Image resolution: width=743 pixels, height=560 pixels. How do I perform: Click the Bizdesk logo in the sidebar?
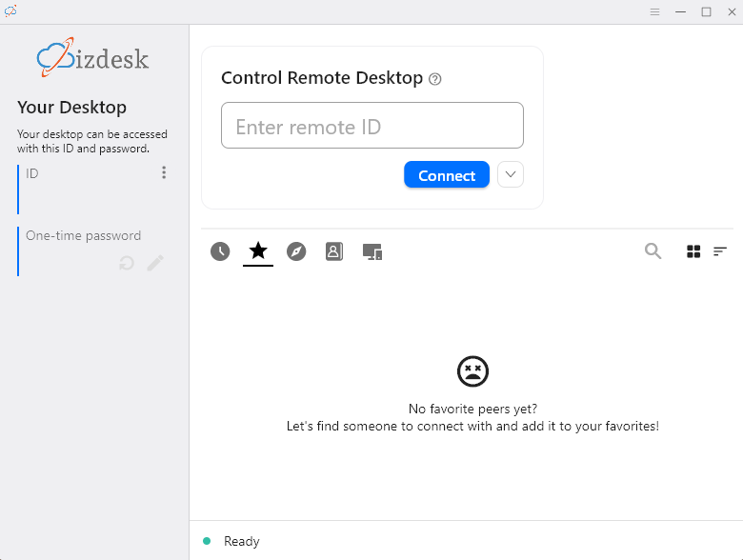(93, 57)
